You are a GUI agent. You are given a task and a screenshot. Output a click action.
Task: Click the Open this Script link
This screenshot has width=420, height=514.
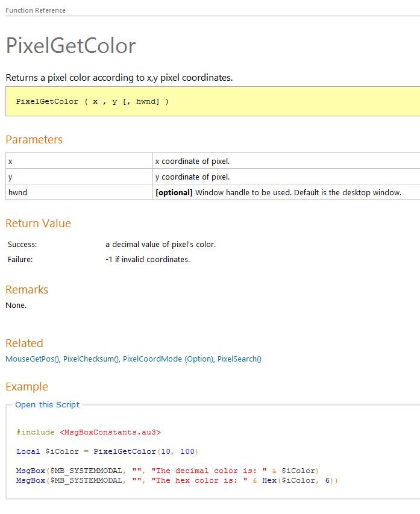pos(47,404)
